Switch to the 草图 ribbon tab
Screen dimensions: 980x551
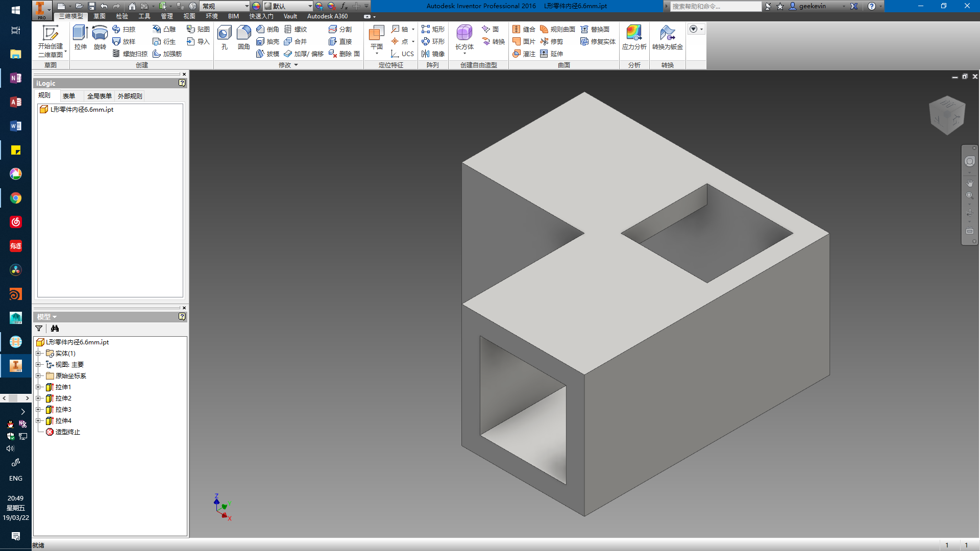point(100,16)
